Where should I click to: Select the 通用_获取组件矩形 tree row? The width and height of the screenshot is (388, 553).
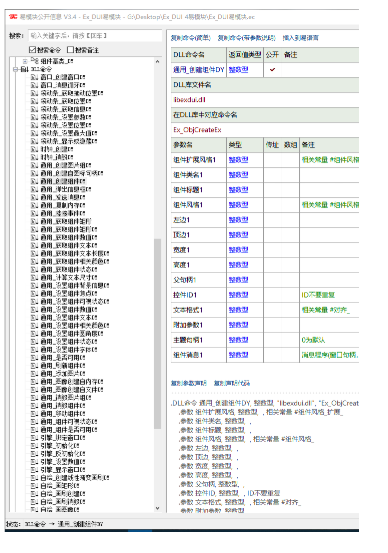point(66,221)
